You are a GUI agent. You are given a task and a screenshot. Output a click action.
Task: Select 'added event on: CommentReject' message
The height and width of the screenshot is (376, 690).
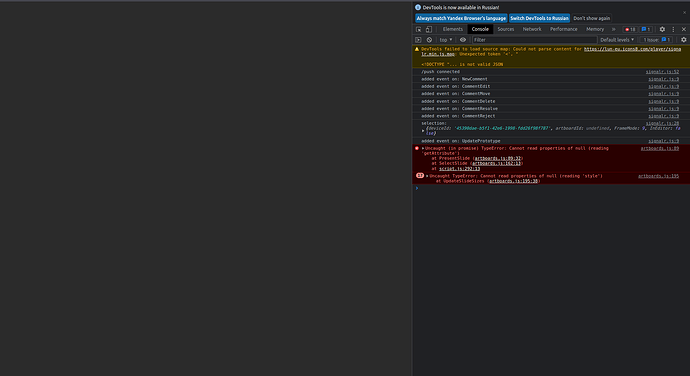458,116
